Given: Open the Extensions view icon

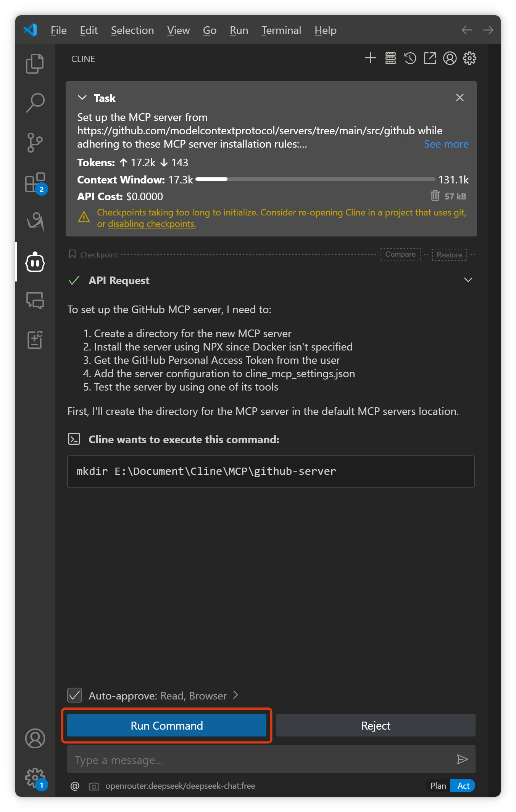Looking at the screenshot, I should coord(35,183).
